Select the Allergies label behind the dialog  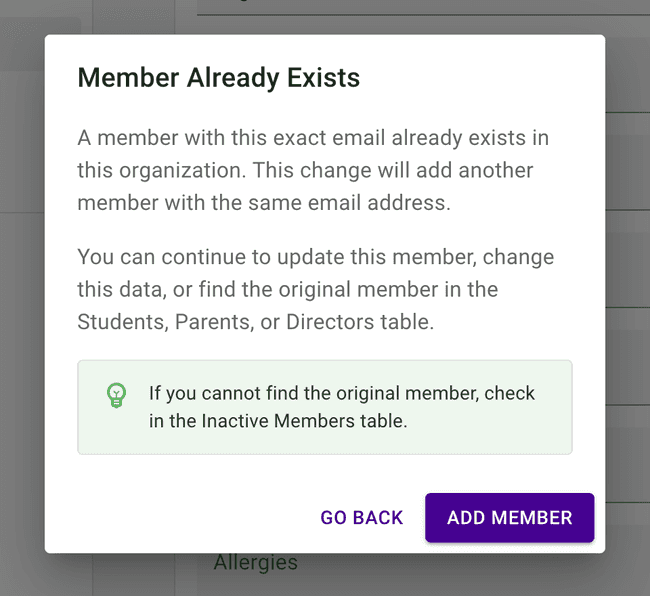coord(256,563)
